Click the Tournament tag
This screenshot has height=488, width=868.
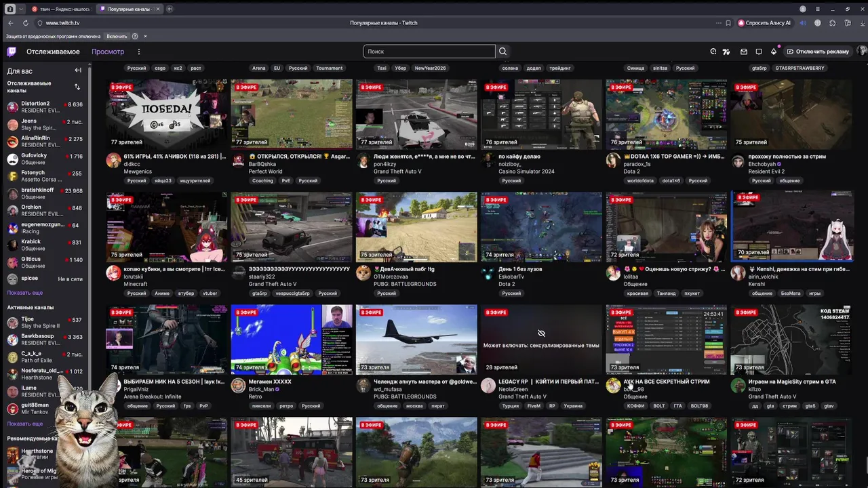(330, 68)
